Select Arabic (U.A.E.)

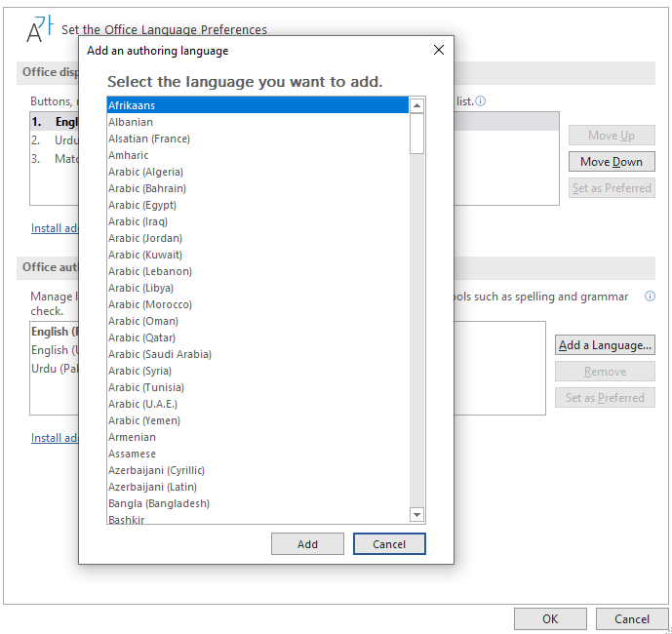coord(257,404)
